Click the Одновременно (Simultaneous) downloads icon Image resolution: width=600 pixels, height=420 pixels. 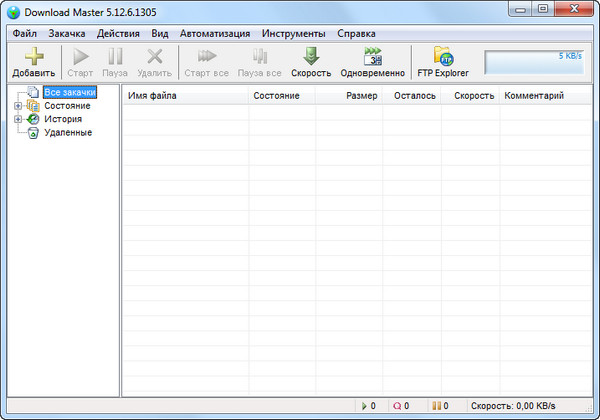click(x=372, y=56)
